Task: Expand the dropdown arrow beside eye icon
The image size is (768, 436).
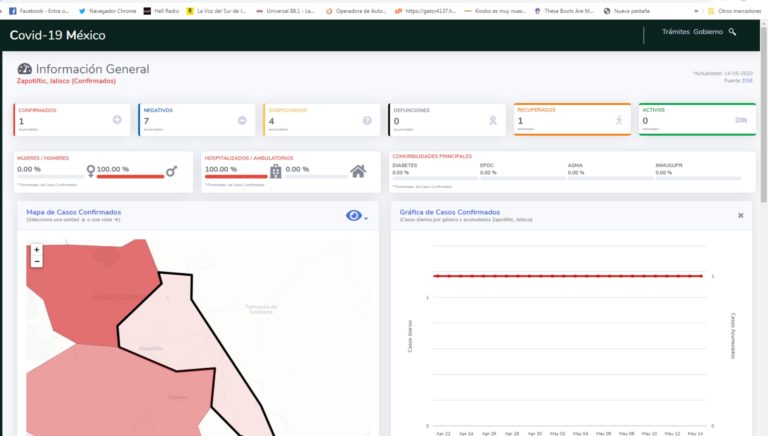Action: (x=366, y=218)
